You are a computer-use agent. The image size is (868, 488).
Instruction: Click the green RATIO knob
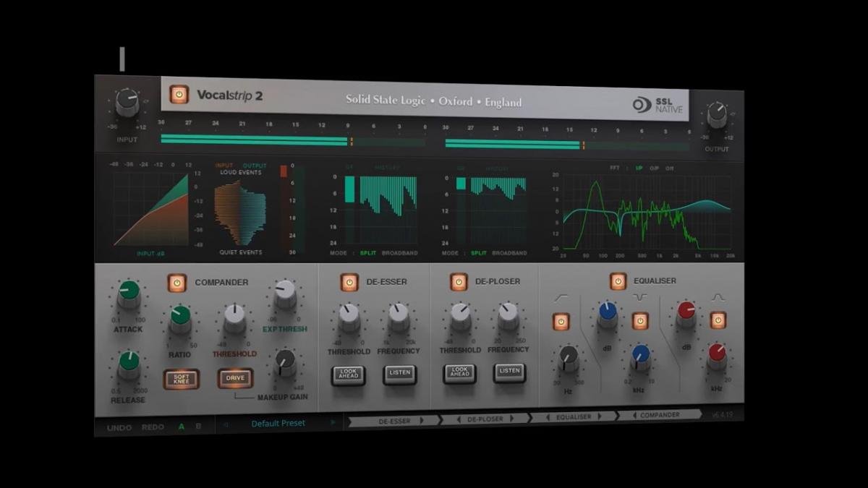(x=180, y=319)
